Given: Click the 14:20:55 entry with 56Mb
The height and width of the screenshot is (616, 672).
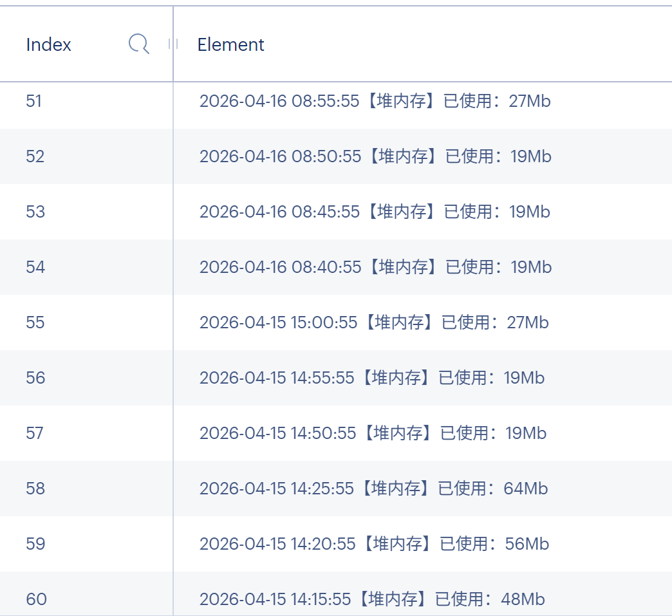Looking at the screenshot, I should point(374,544).
